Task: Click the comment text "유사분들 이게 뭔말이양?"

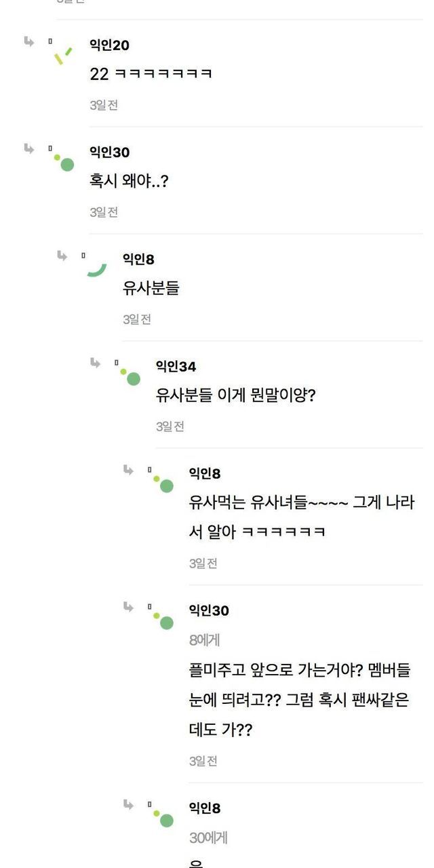Action: [x=235, y=395]
